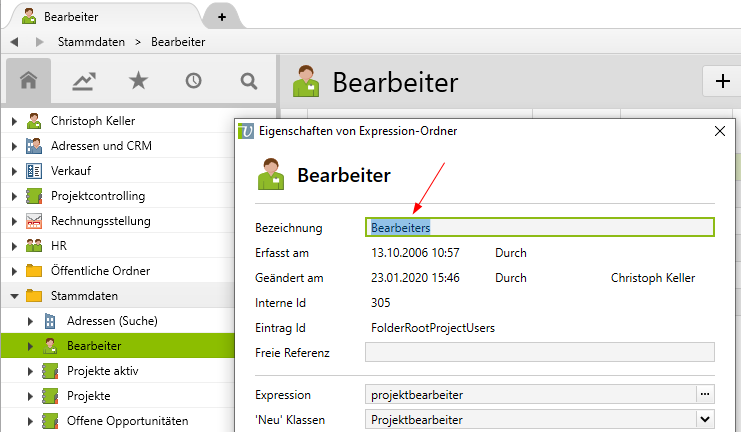Open the Home navigation icon
This screenshot has width=741, height=432.
coord(29,82)
